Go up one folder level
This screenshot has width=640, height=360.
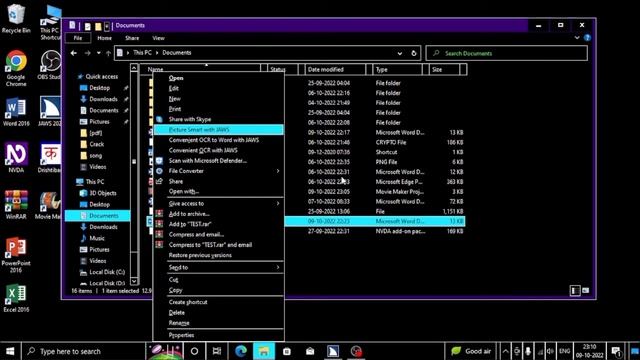point(108,53)
